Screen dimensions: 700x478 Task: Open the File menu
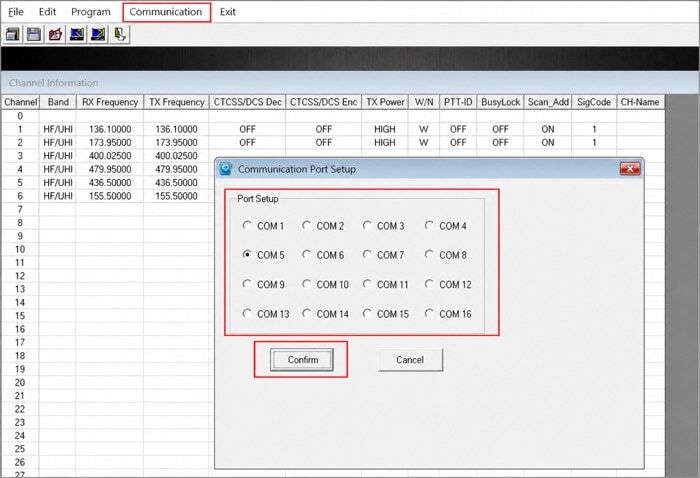16,12
